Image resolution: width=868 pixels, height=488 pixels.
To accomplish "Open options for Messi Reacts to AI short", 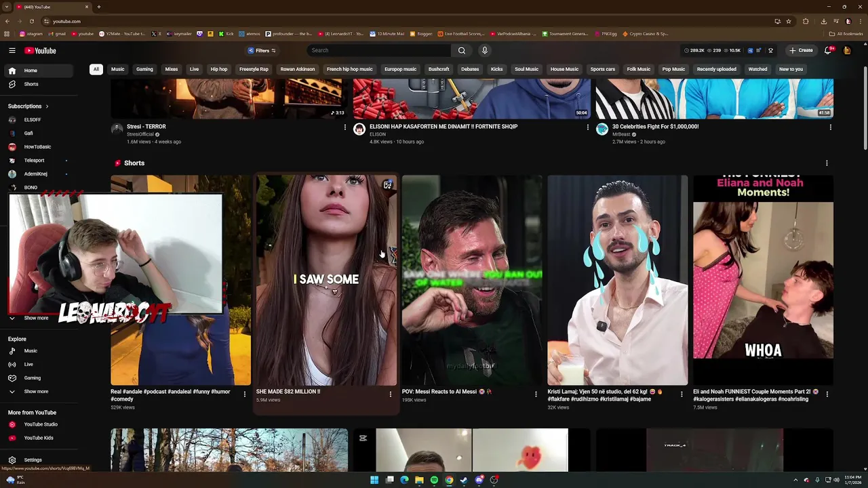I will click(x=536, y=394).
